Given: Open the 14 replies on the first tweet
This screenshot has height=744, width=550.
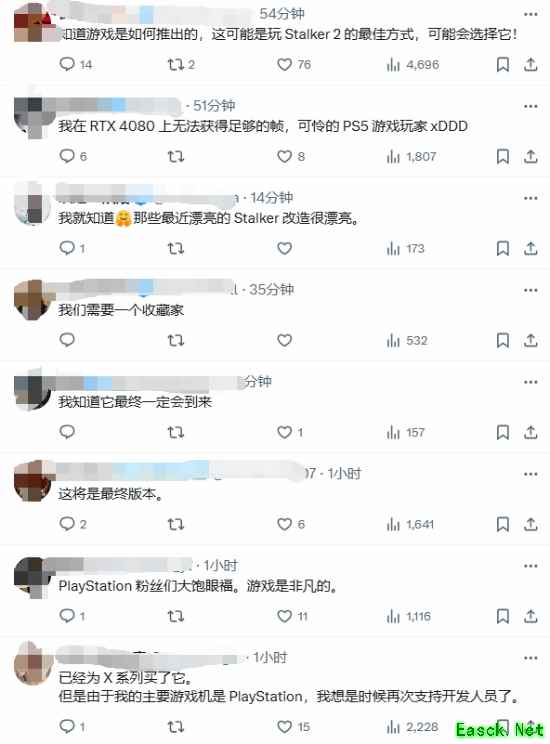Looking at the screenshot, I should click(x=75, y=64).
